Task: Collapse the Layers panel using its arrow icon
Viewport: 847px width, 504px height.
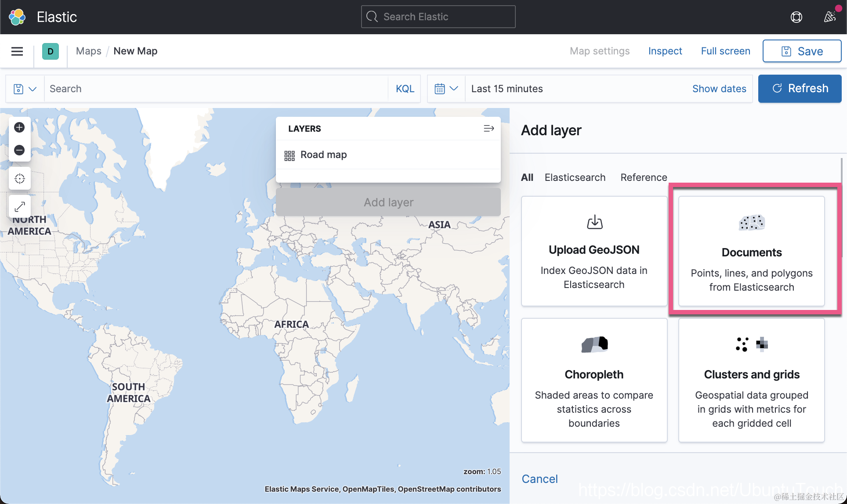Action: click(x=489, y=129)
